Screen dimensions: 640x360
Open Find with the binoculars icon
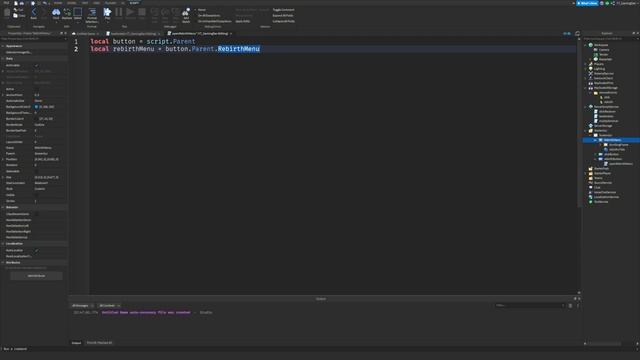click(x=56, y=12)
